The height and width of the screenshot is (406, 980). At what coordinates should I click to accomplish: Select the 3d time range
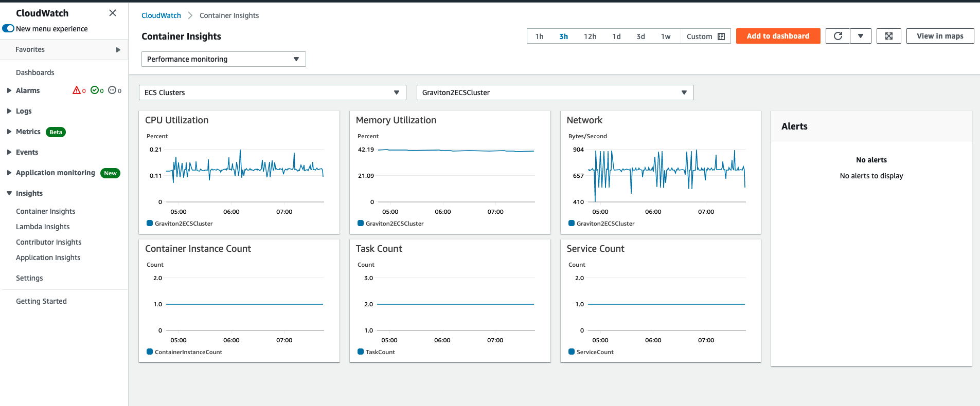(x=640, y=36)
